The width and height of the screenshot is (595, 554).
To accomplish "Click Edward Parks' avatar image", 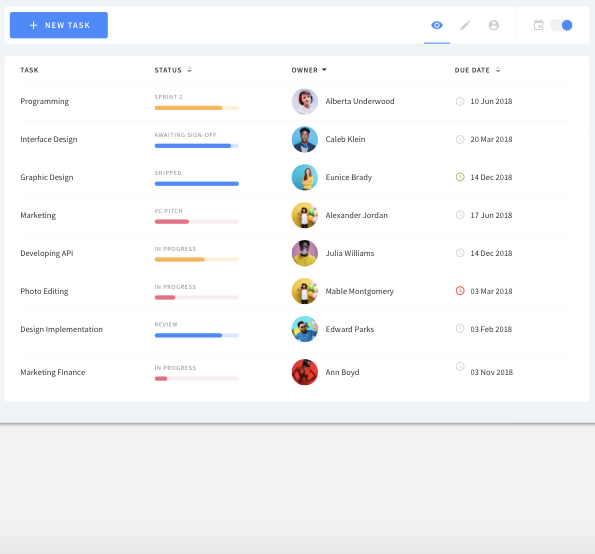I will [304, 329].
